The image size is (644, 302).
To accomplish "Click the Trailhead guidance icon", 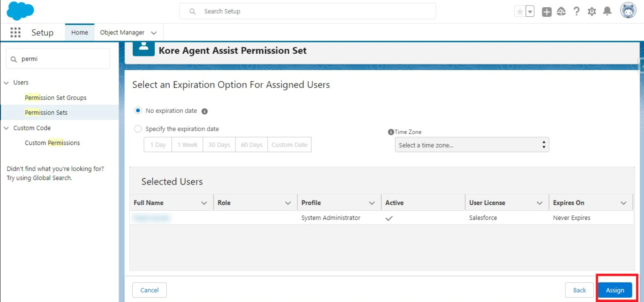I will (x=561, y=11).
